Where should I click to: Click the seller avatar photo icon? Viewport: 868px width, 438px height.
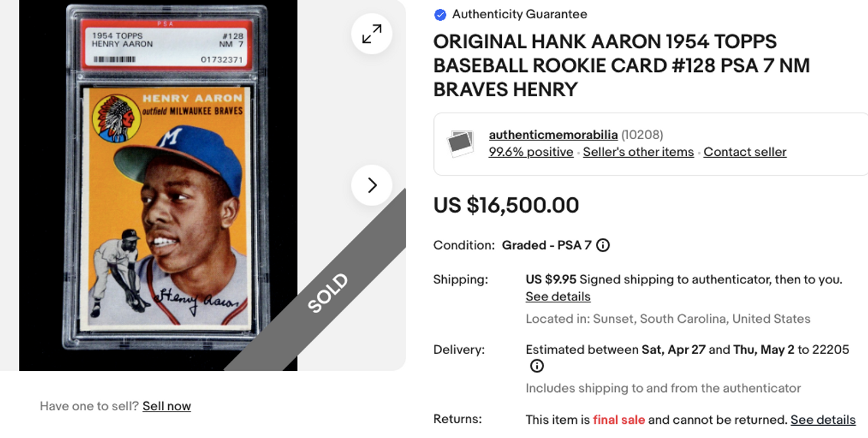[460, 143]
